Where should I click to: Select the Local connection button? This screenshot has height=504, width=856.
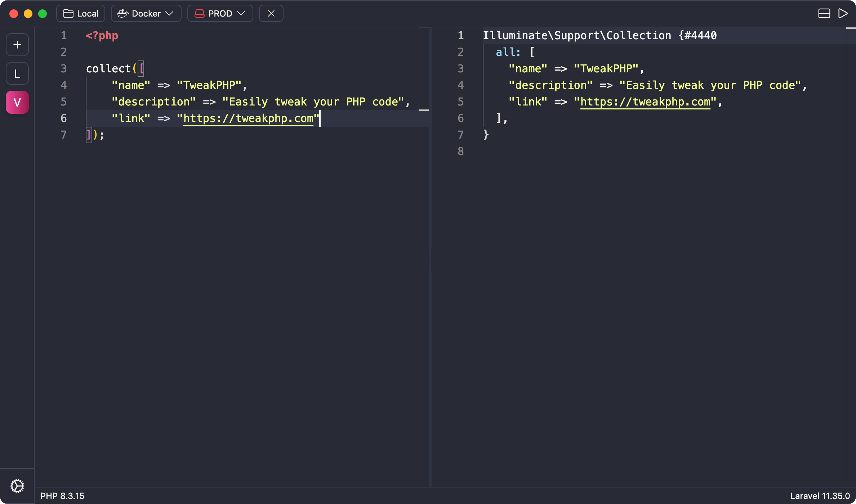pyautogui.click(x=81, y=13)
